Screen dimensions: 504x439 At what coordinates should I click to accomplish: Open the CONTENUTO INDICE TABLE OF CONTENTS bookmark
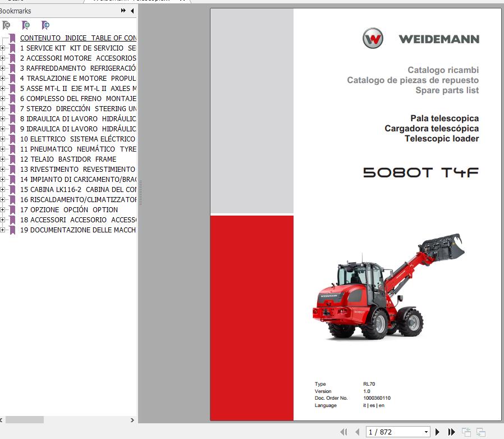(x=78, y=38)
